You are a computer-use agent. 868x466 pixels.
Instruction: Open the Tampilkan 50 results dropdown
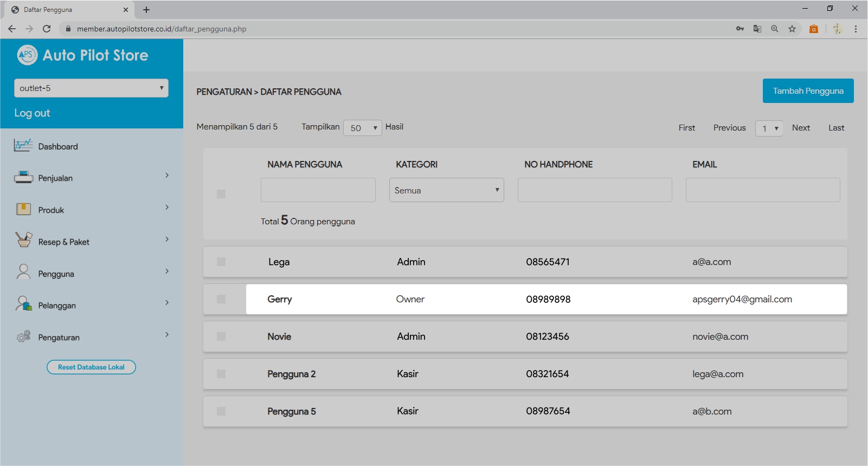362,128
